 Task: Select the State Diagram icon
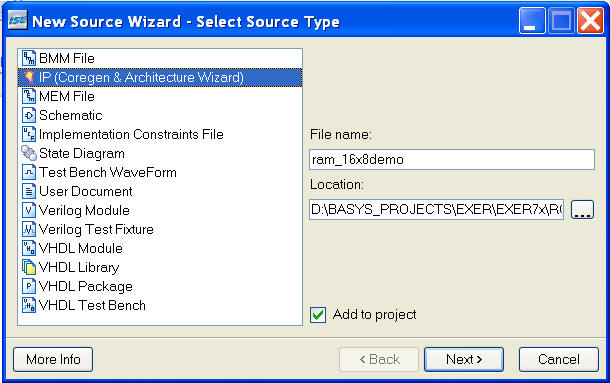coord(29,153)
